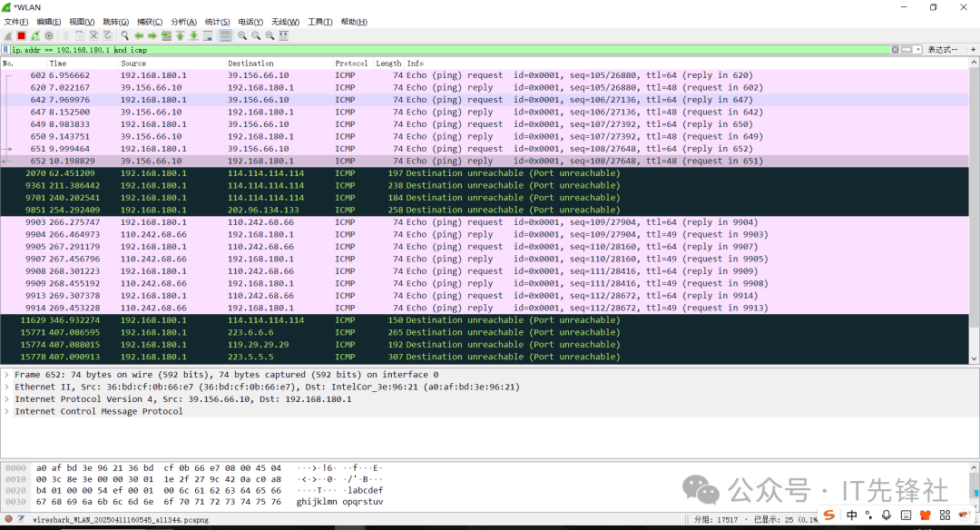Open the 统计(S) menu
Viewport: 980px width, 530px height.
[x=218, y=22]
